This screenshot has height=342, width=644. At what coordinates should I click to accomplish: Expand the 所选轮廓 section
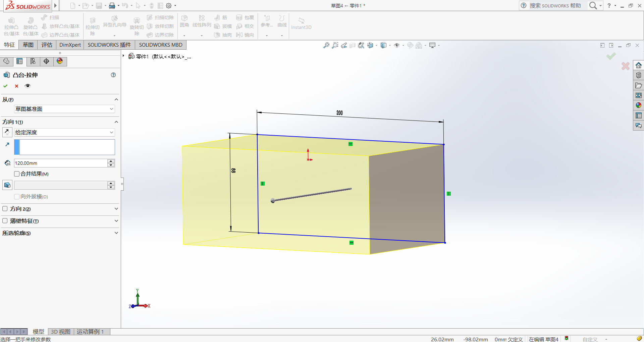(60, 233)
